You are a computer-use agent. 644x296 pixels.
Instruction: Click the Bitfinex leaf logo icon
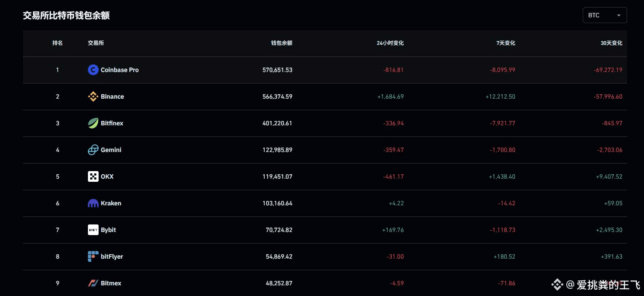click(x=93, y=123)
